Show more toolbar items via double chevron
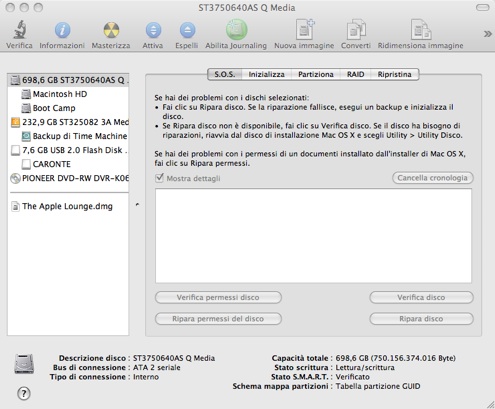The image size is (495, 409). [x=487, y=34]
